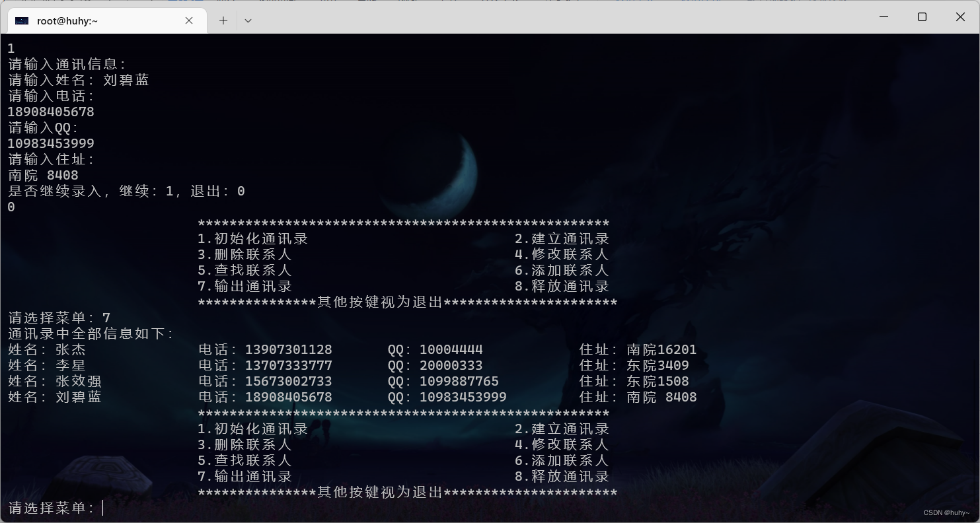
Task: Click lower menu item 8.释放通讯录
Action: pos(562,476)
